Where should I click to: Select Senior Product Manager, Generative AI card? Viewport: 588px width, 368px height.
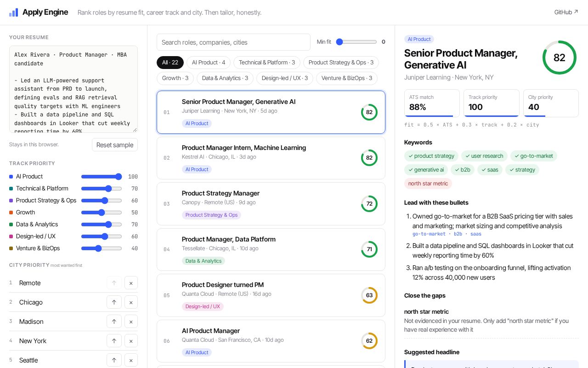coord(271,112)
